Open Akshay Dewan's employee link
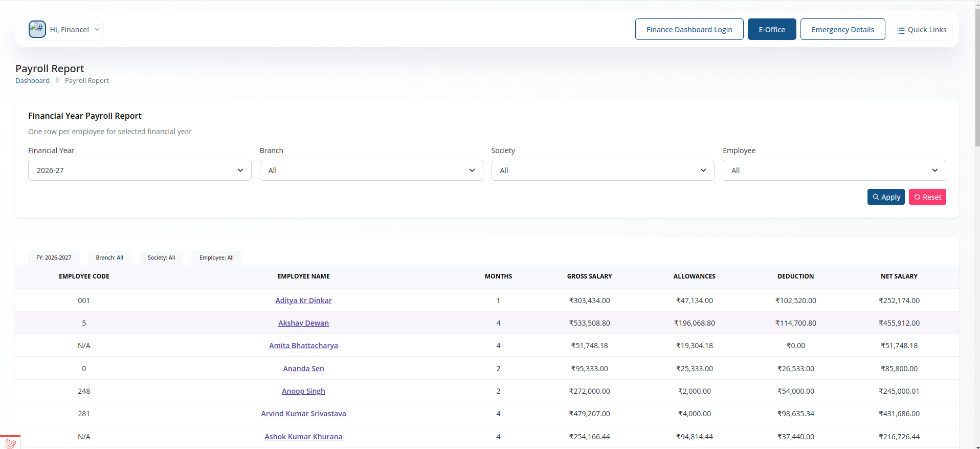980x449 pixels. pos(303,323)
